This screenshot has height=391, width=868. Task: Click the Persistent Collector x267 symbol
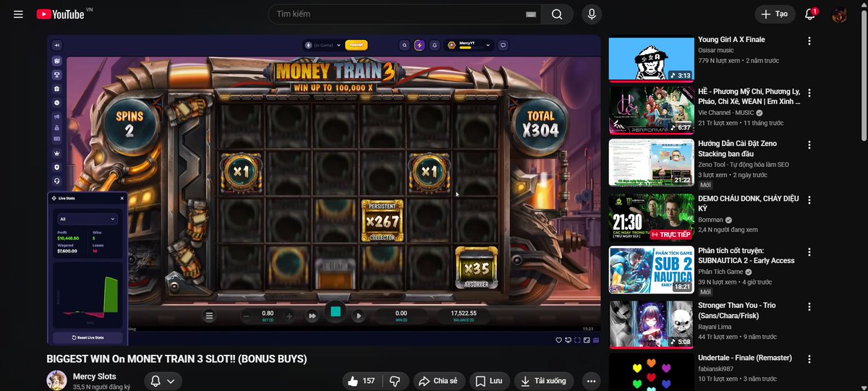click(x=382, y=220)
